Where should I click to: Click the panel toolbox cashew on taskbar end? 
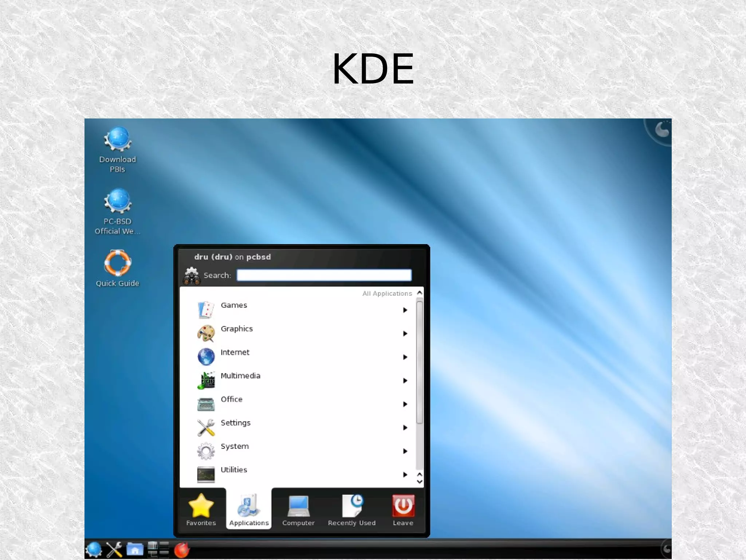[x=667, y=549]
